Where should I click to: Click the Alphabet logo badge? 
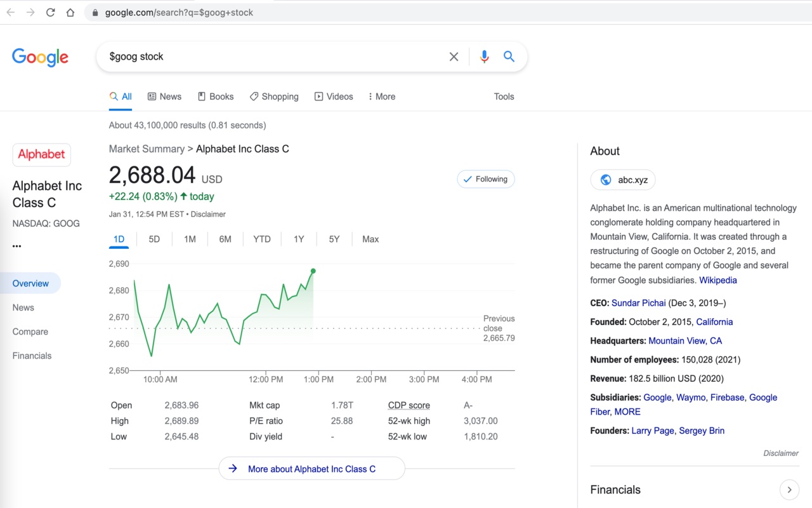tap(41, 154)
